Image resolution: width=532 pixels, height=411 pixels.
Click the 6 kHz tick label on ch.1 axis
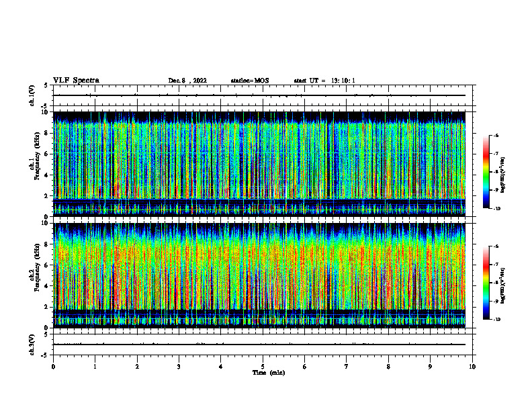47,154
